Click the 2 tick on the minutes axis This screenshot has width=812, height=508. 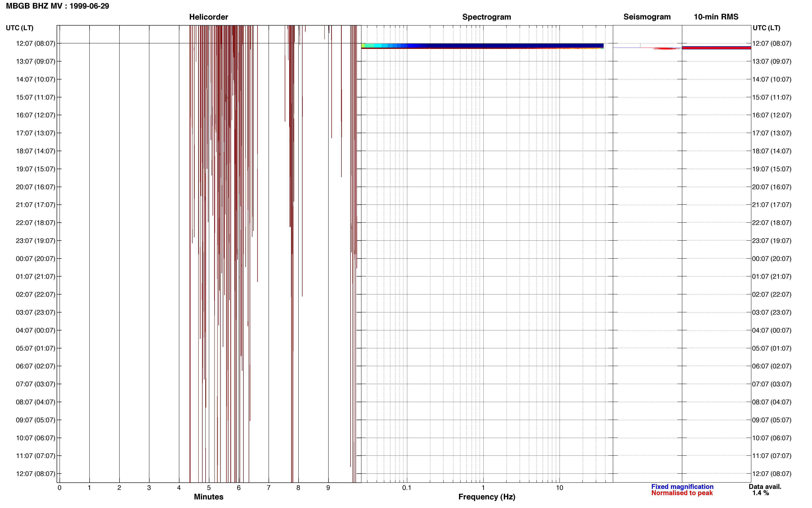tap(119, 487)
